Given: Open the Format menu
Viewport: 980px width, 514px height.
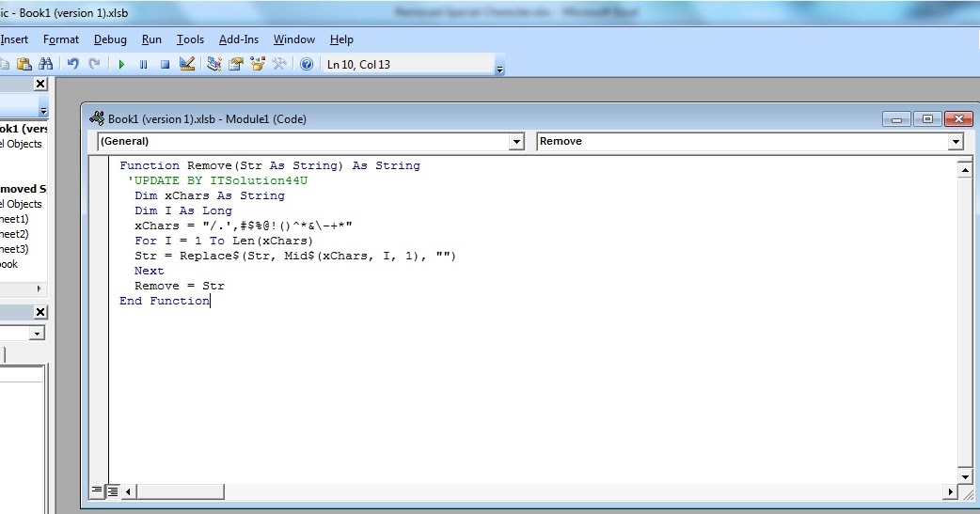Looking at the screenshot, I should [60, 39].
